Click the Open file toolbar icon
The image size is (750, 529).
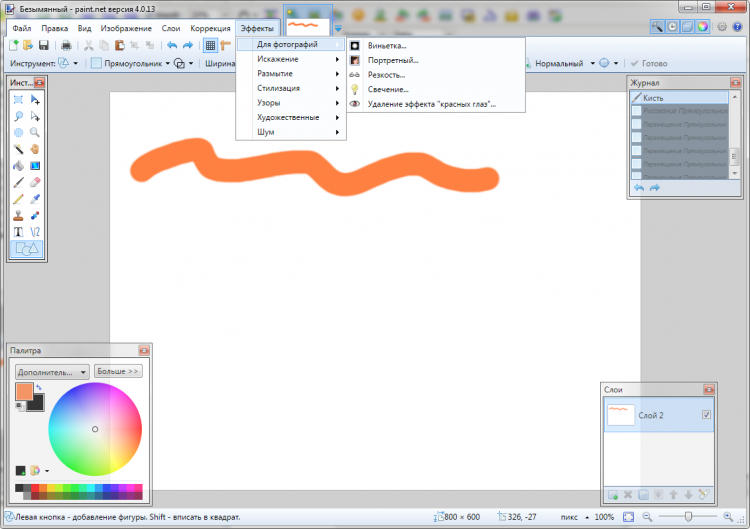click(x=28, y=45)
